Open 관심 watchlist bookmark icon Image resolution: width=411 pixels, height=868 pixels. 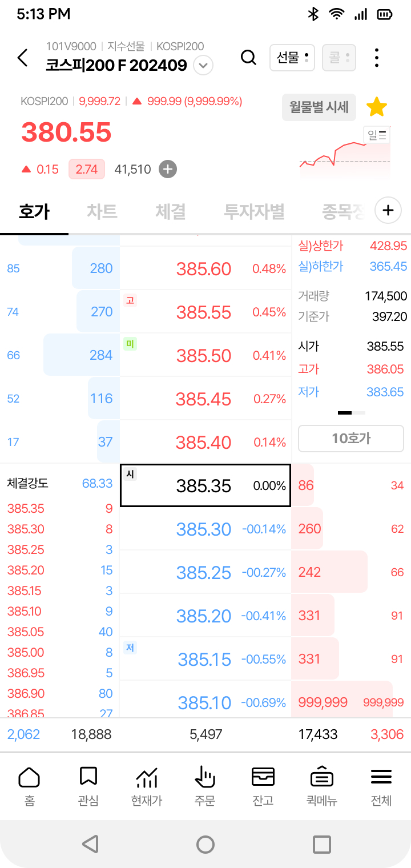point(88,786)
